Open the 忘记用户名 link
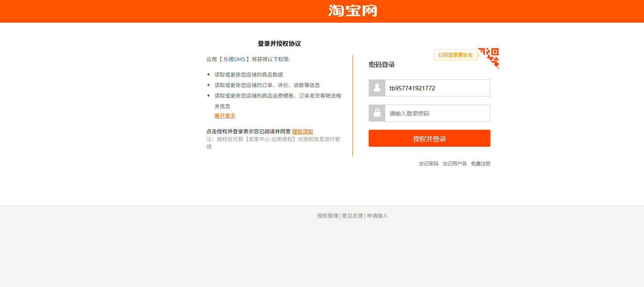 point(455,164)
